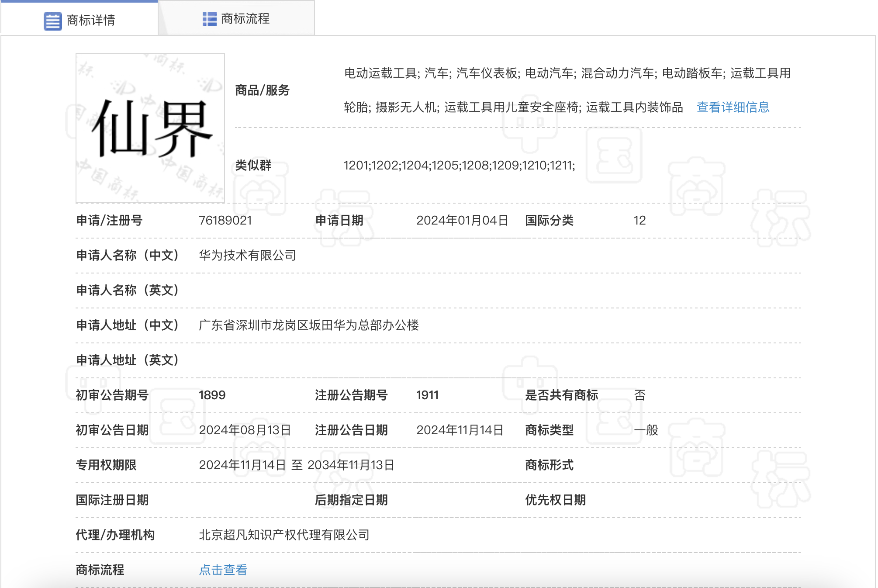The image size is (878, 588).
Task: Click preliminary announcement number 1899
Action: point(212,395)
